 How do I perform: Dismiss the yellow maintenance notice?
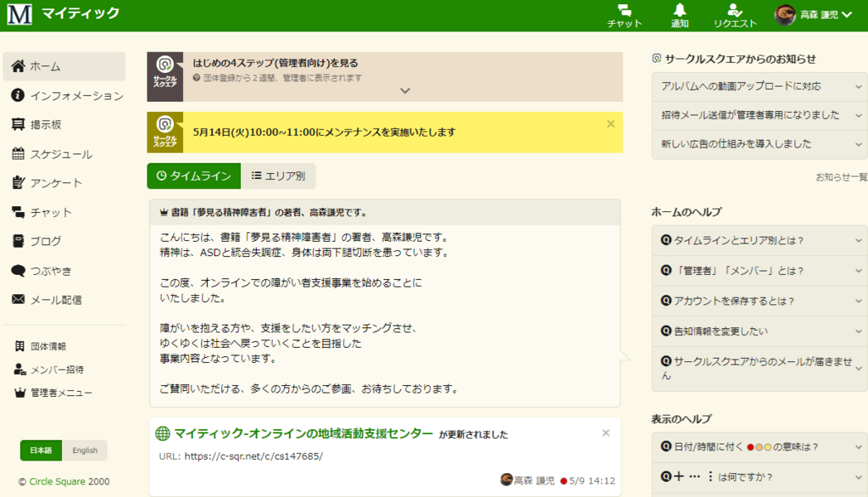point(610,124)
